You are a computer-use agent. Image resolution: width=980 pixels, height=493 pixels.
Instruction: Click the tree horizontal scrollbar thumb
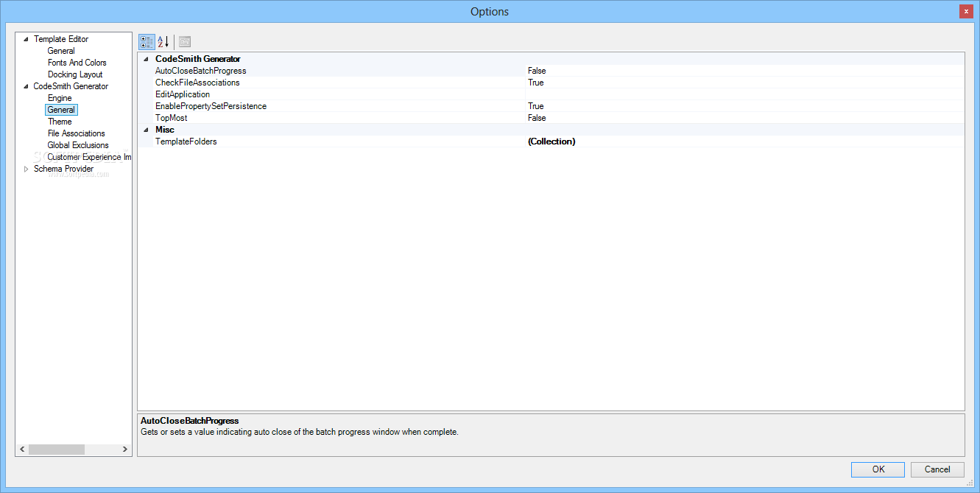(x=57, y=450)
